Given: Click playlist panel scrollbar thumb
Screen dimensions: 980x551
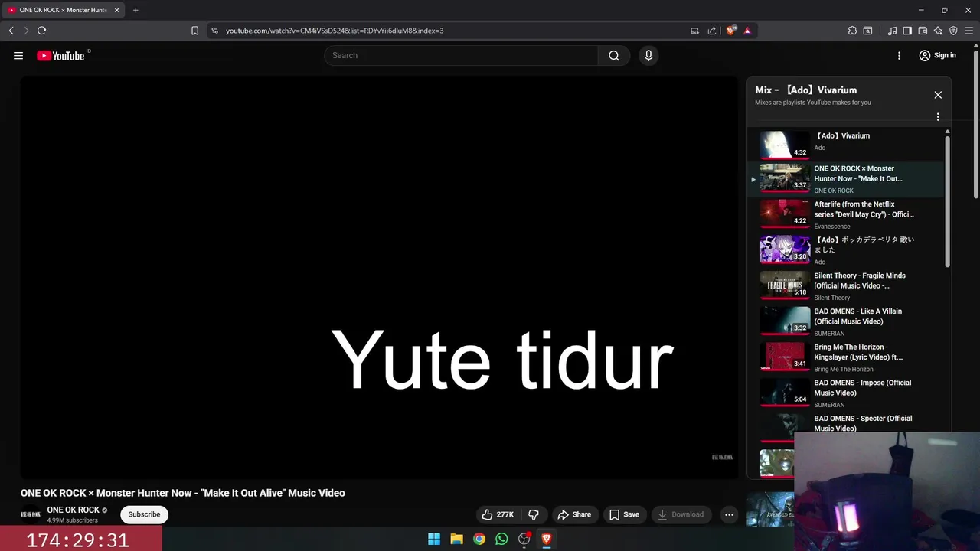Looking at the screenshot, I should 947,201.
